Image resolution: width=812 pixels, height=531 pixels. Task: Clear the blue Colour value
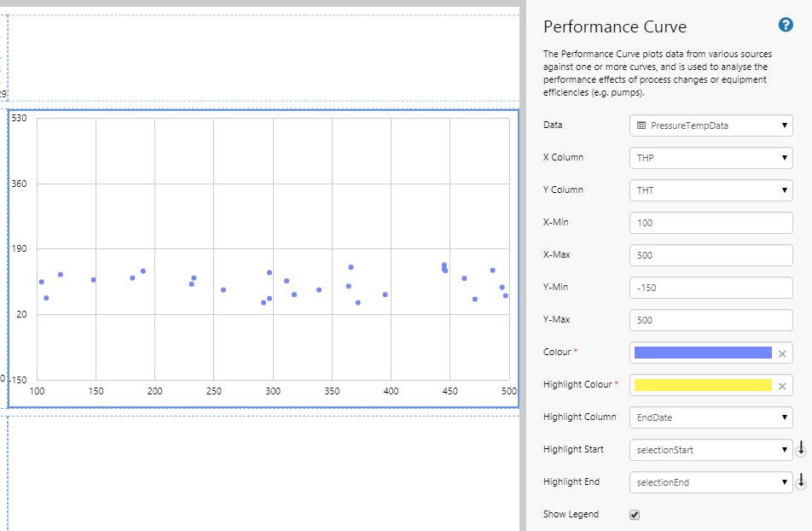pyautogui.click(x=782, y=353)
